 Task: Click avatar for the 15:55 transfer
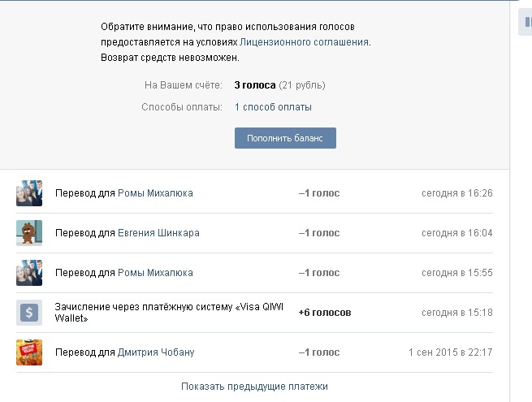[29, 273]
